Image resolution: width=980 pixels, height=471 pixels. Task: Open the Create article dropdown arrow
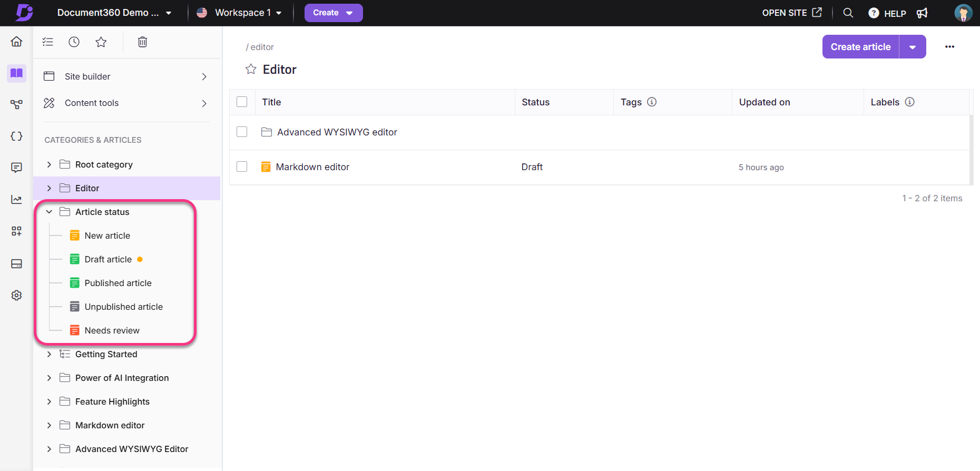pos(913,47)
